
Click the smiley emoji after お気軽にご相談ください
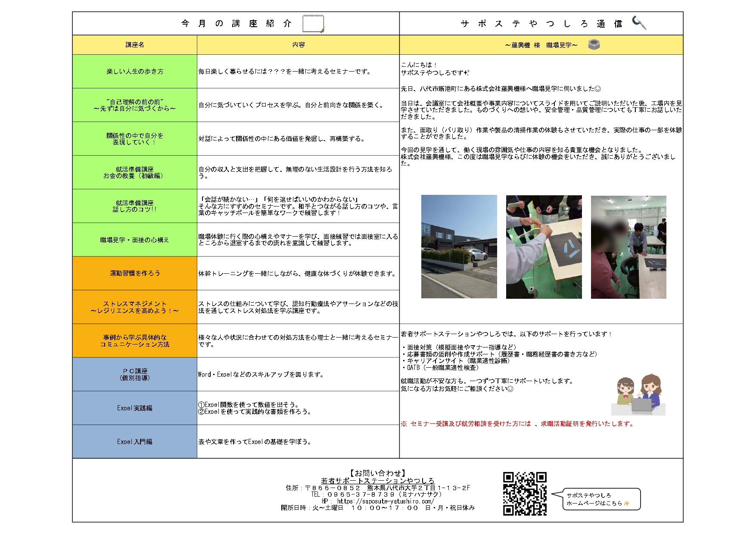pyautogui.click(x=510, y=389)
